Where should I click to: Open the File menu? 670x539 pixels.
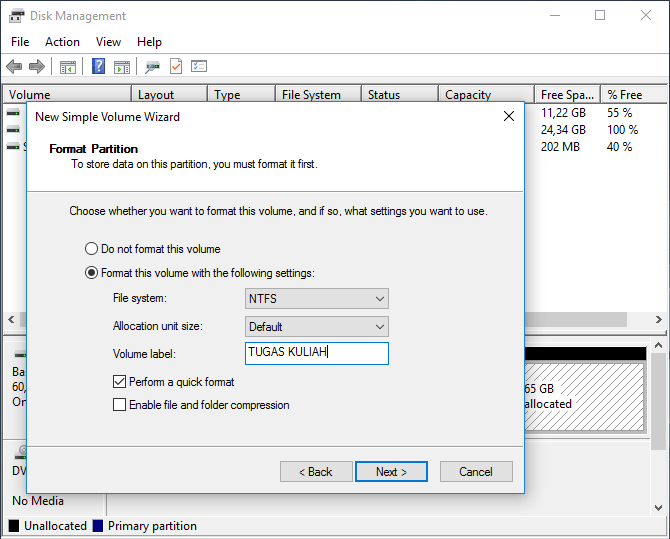click(x=20, y=42)
